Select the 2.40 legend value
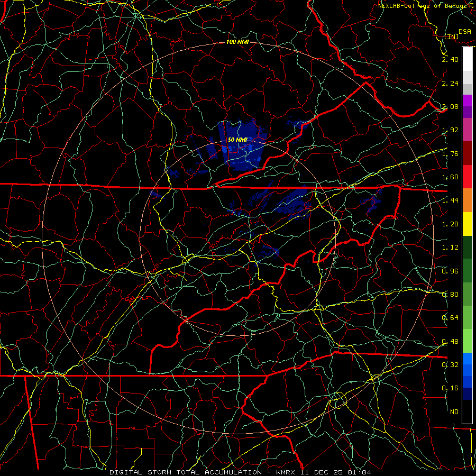Image resolution: width=476 pixels, height=476 pixels. tap(450, 59)
